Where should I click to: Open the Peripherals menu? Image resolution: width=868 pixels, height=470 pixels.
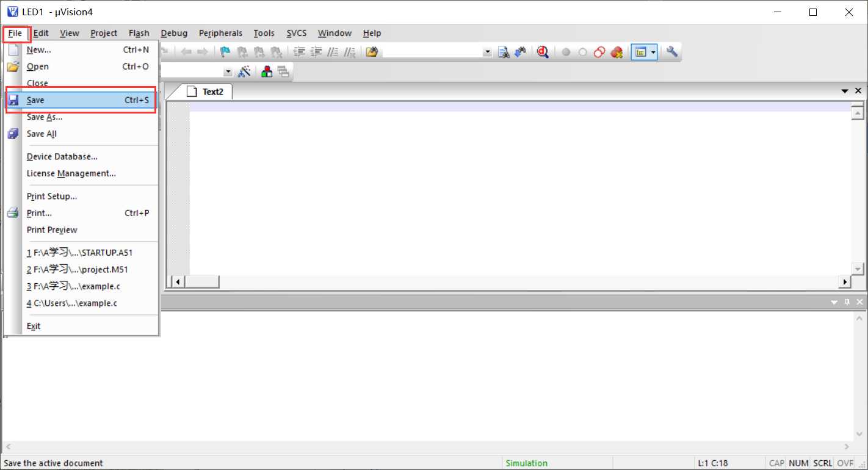[x=220, y=33]
